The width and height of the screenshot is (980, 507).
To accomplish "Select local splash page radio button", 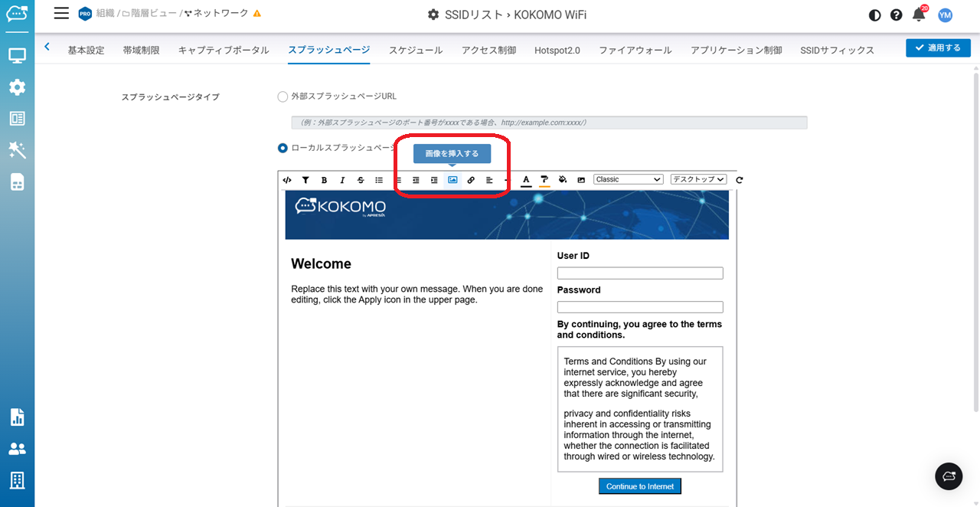I will (x=283, y=148).
